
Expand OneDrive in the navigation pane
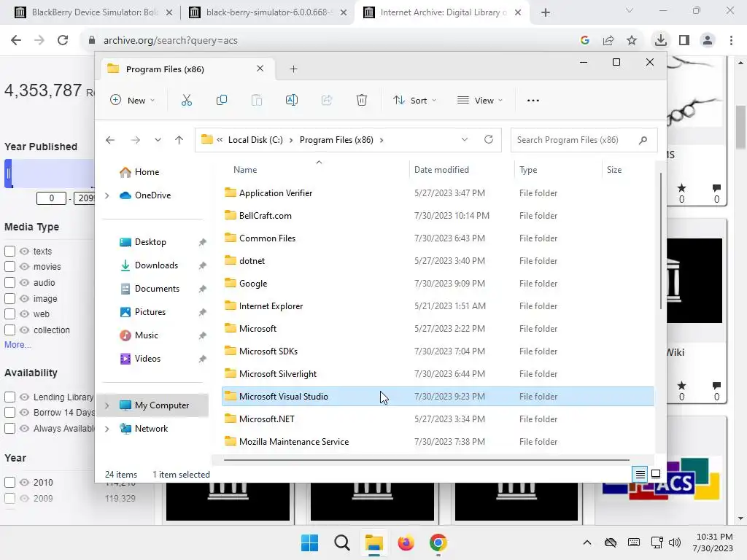(107, 195)
